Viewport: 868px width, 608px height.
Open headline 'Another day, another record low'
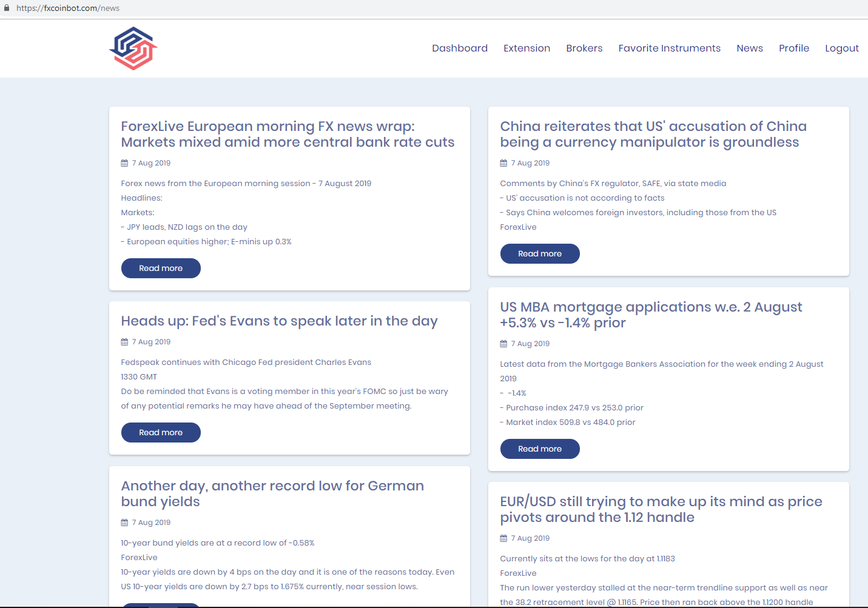click(x=272, y=493)
